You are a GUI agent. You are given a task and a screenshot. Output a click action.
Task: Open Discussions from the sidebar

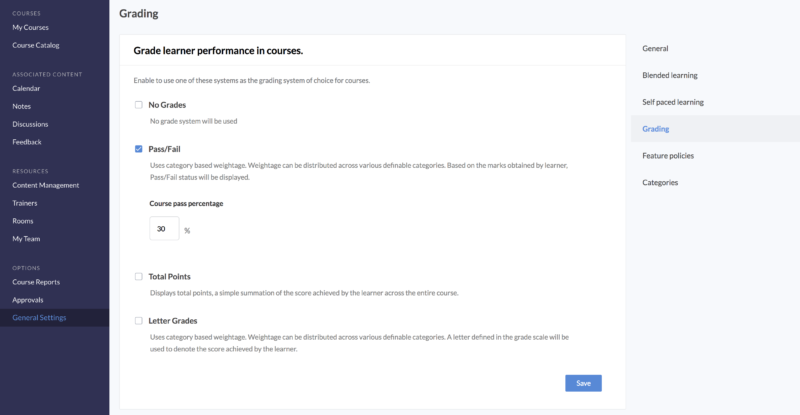[x=30, y=124]
